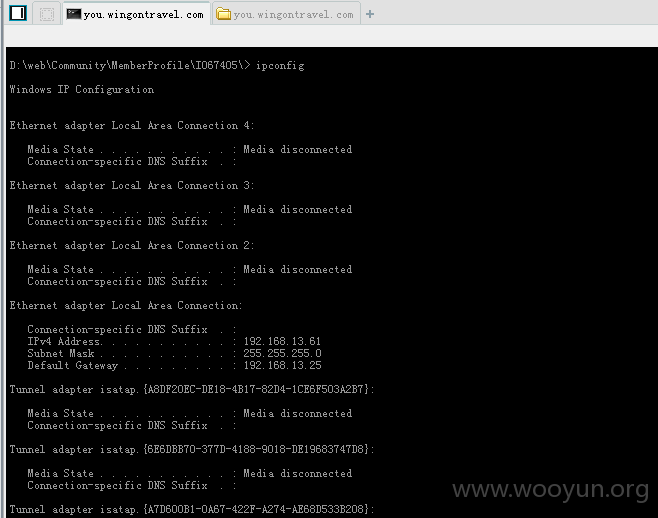The image size is (658, 518).
Task: Click 'Media disconnected' under the A8DF20EC tunnel adapter
Action: [x=298, y=413]
